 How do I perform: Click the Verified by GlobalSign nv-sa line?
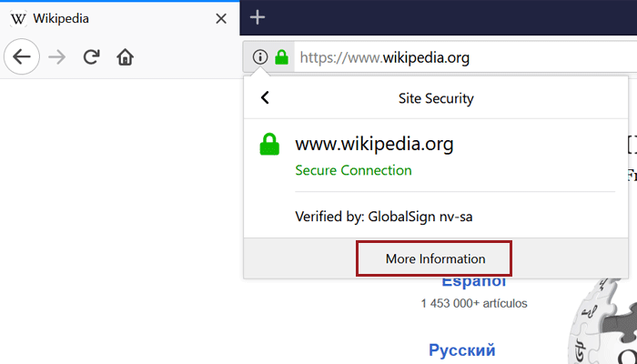[x=381, y=217]
